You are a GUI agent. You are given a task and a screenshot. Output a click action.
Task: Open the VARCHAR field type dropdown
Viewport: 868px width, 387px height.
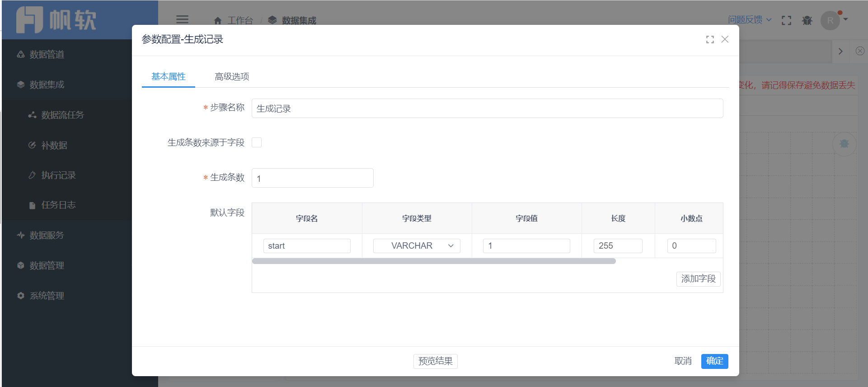pyautogui.click(x=417, y=245)
